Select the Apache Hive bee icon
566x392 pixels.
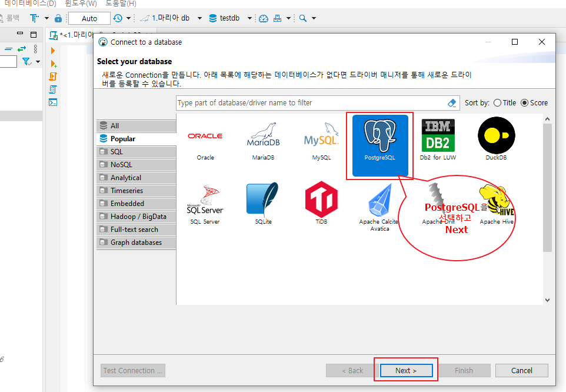tap(497, 205)
